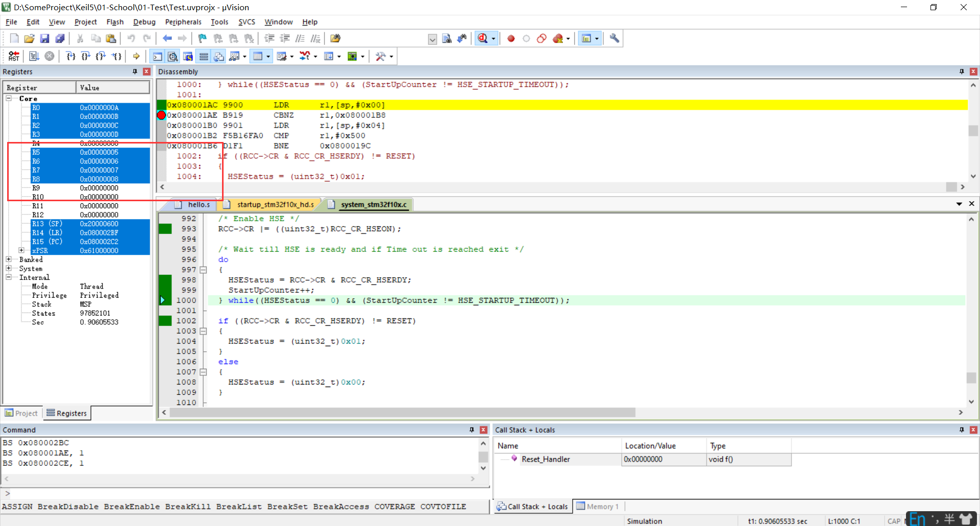Viewport: 980px width, 526px height.
Task: Expand the xPSR register
Action: coord(21,250)
